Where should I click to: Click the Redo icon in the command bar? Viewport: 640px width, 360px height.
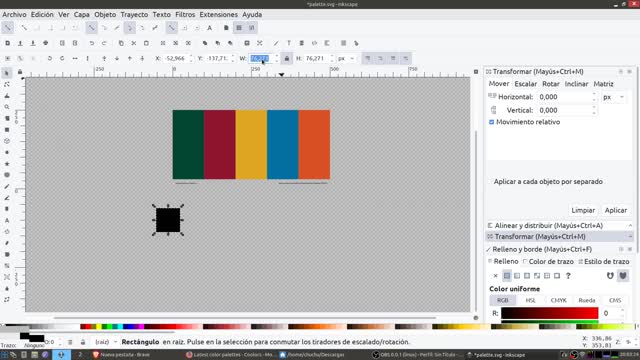click(x=104, y=43)
